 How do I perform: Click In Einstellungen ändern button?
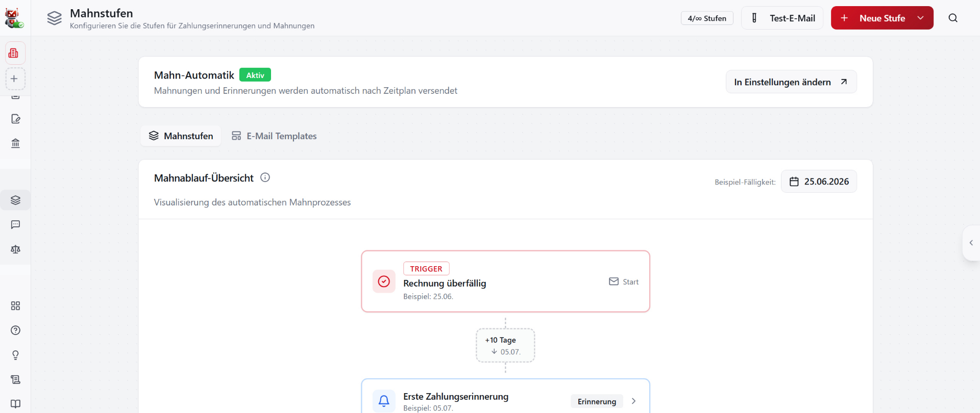[791, 82]
